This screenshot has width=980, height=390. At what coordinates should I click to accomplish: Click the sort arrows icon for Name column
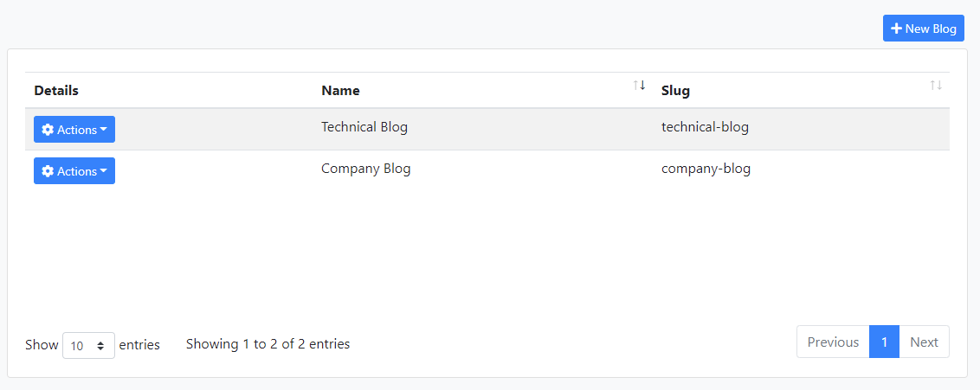(639, 85)
